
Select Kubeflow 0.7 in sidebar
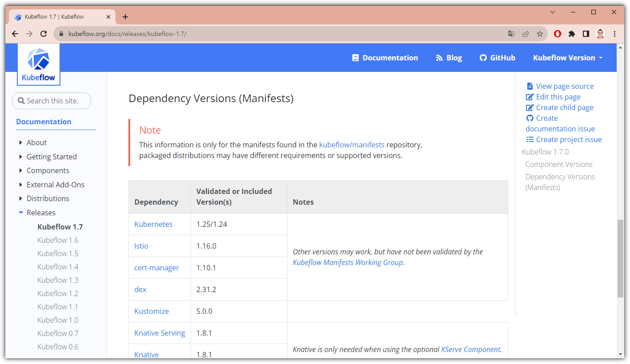[58, 333]
